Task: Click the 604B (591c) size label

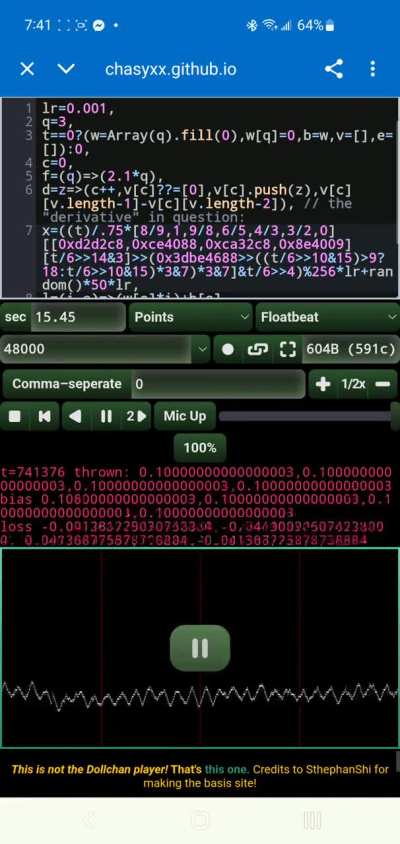Action: pyautogui.click(x=350, y=349)
